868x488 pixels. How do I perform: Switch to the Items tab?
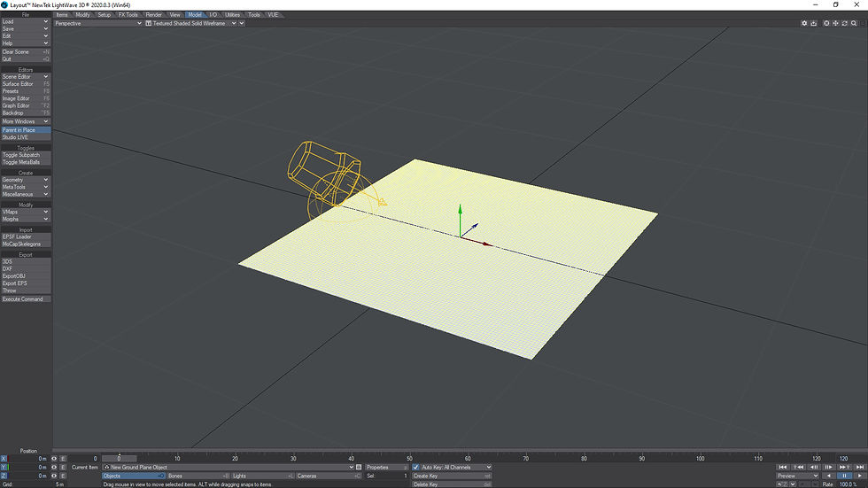coord(62,15)
